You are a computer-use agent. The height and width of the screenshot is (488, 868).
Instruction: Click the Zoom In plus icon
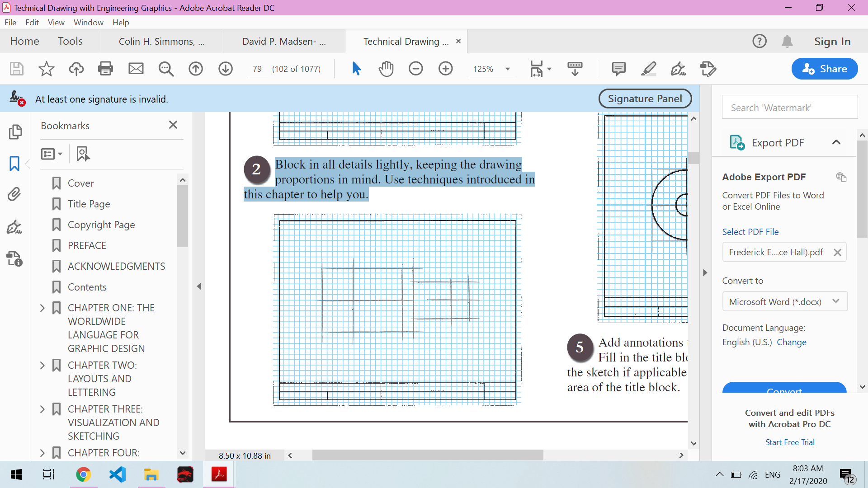pyautogui.click(x=445, y=69)
